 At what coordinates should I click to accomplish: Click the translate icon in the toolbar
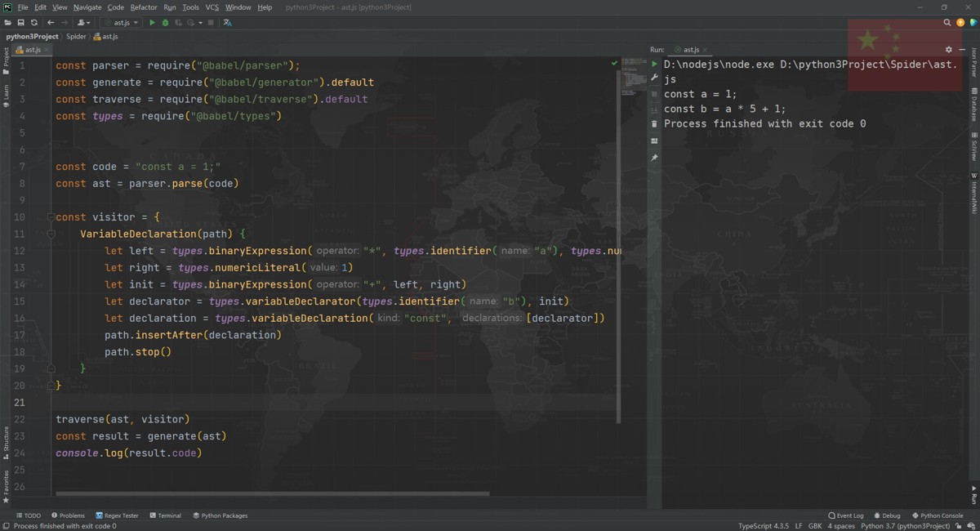[x=227, y=22]
